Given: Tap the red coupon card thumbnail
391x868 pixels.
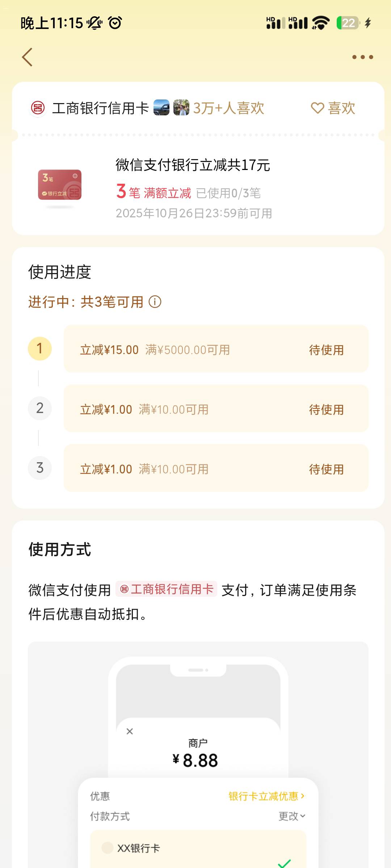Looking at the screenshot, I should point(60,185).
